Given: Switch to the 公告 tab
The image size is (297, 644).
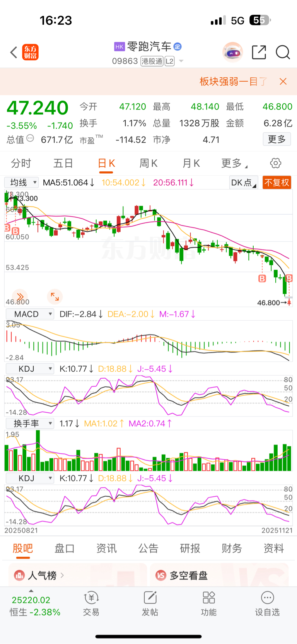Looking at the screenshot, I should pos(148,548).
